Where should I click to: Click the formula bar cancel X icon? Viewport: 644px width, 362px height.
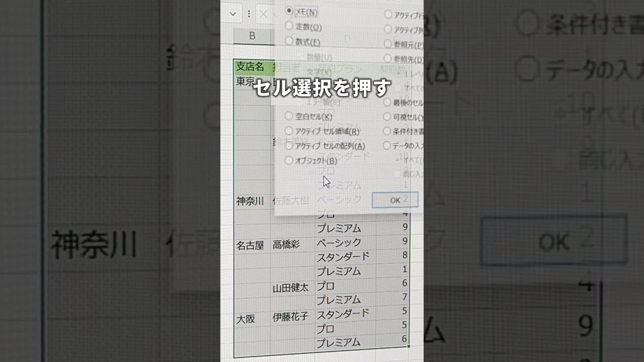coord(263,14)
